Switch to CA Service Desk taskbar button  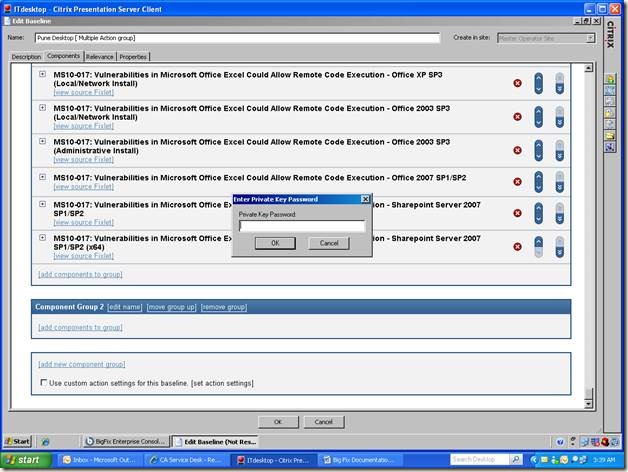tap(186, 460)
